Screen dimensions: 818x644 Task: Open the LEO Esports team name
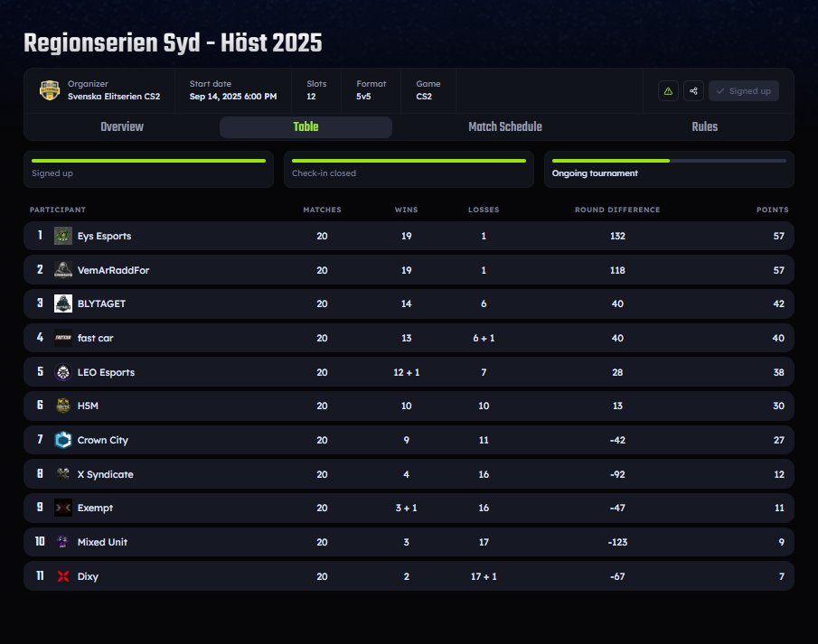pos(106,372)
